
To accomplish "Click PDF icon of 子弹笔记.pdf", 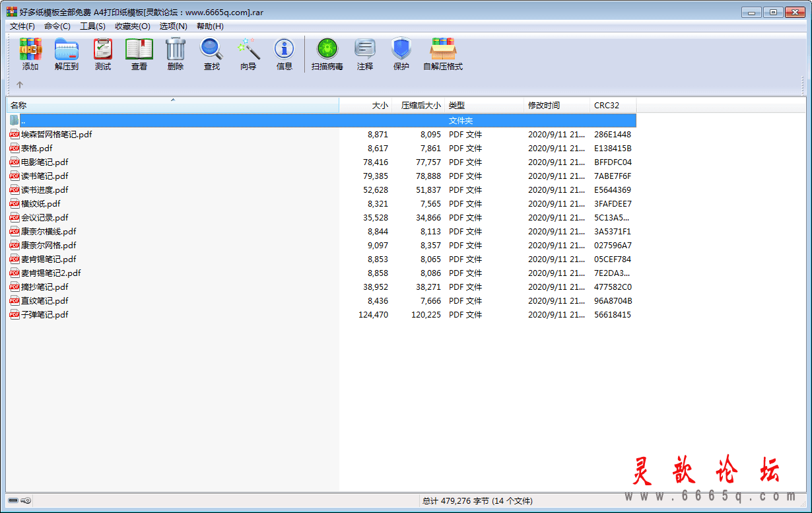I will (15, 314).
